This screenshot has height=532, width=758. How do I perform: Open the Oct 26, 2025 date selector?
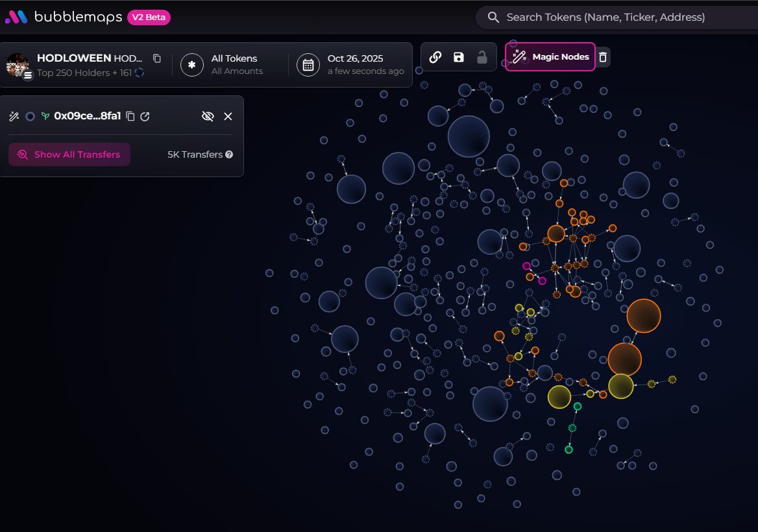click(x=351, y=65)
